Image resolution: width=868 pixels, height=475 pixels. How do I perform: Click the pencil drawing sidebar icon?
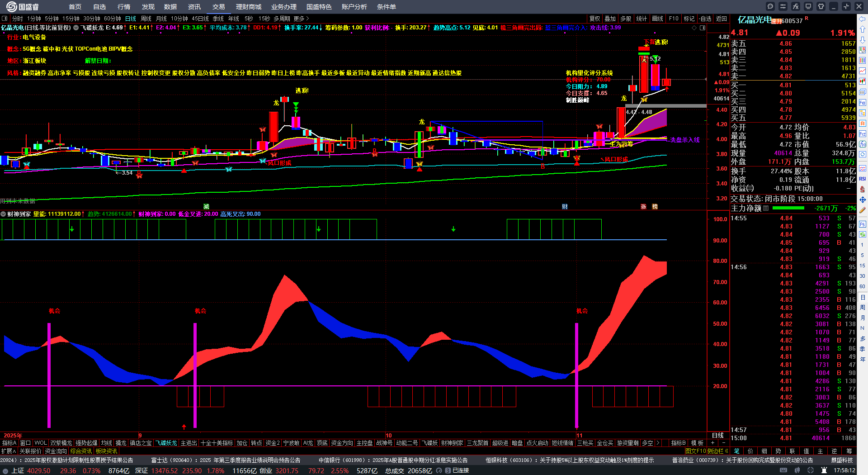(863, 210)
